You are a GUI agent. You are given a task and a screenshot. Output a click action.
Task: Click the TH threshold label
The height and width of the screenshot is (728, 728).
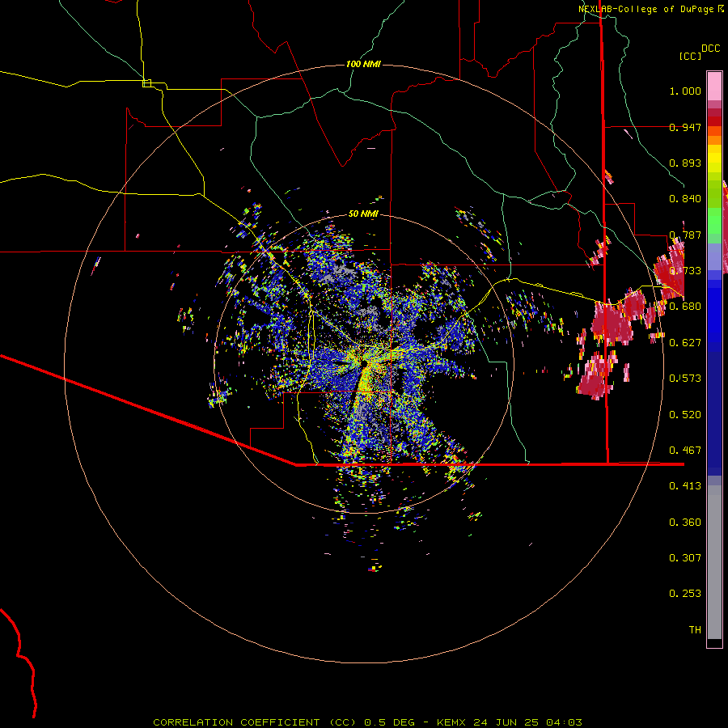pos(695,630)
